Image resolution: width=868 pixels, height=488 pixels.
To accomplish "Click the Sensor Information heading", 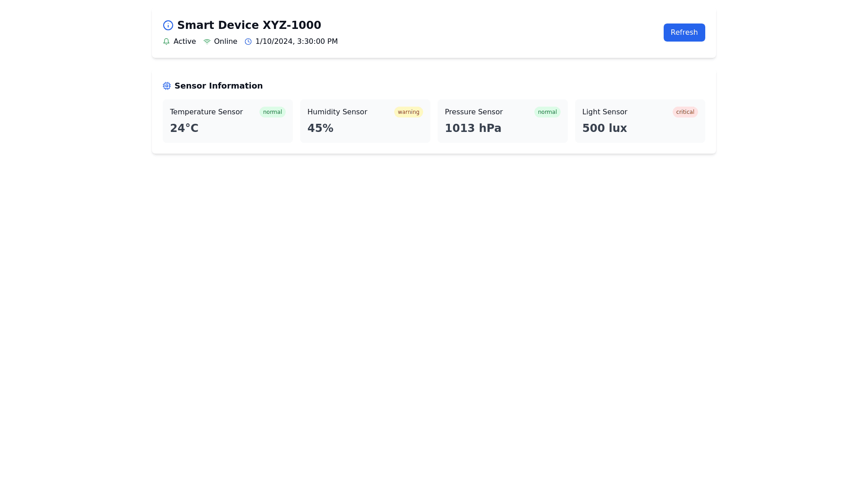I will click(218, 86).
